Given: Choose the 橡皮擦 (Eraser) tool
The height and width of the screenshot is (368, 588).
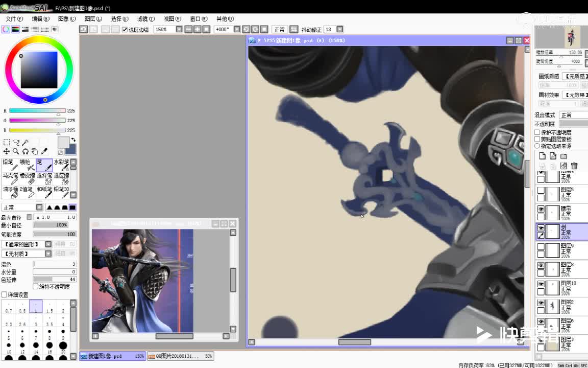Looking at the screenshot, I should (x=27, y=178).
